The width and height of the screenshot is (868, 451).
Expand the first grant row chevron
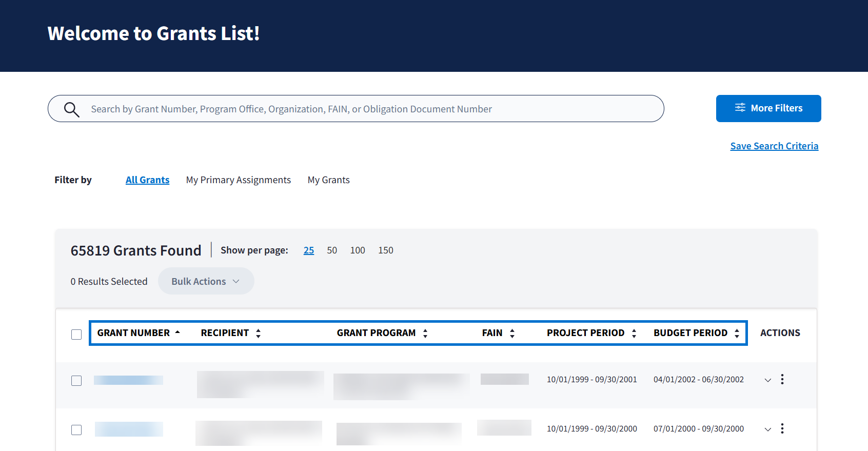pyautogui.click(x=767, y=380)
